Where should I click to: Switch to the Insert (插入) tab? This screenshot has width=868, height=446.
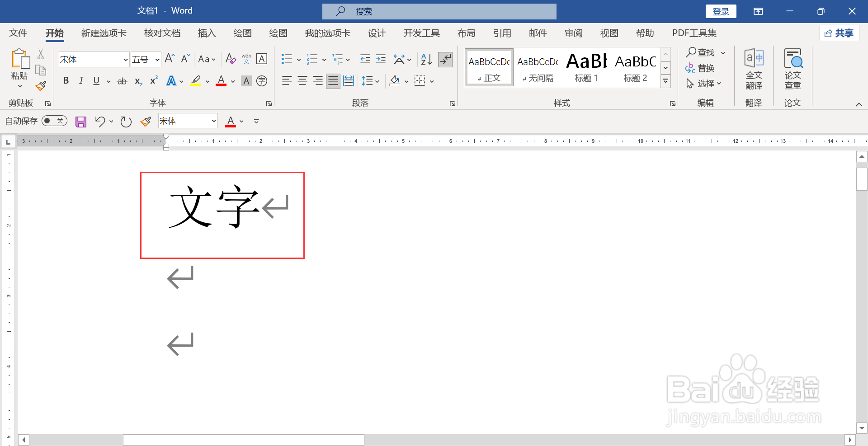pyautogui.click(x=207, y=33)
